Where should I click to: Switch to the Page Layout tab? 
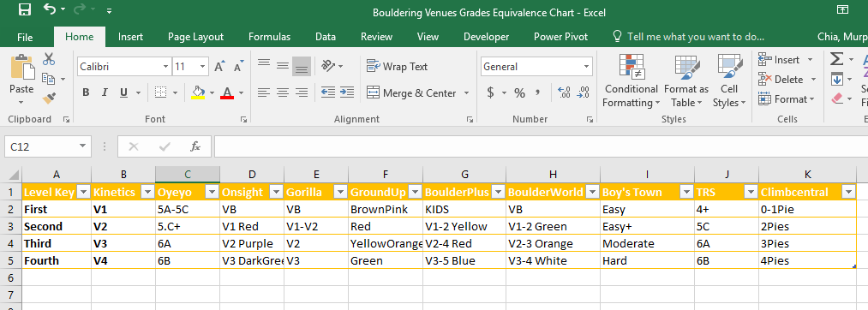point(196,37)
